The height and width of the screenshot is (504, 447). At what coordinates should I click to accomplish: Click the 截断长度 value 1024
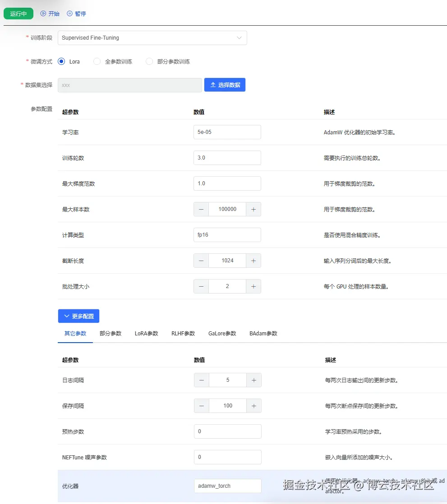pyautogui.click(x=227, y=261)
